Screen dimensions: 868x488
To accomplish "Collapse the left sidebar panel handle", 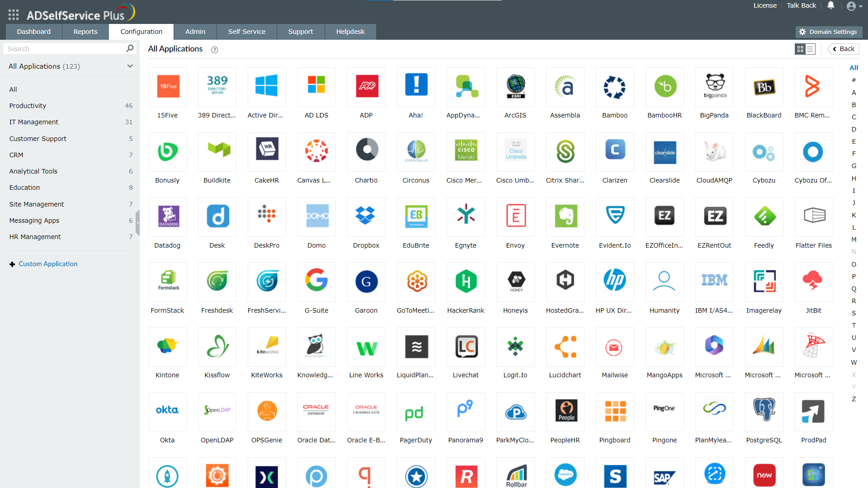I will (137, 222).
